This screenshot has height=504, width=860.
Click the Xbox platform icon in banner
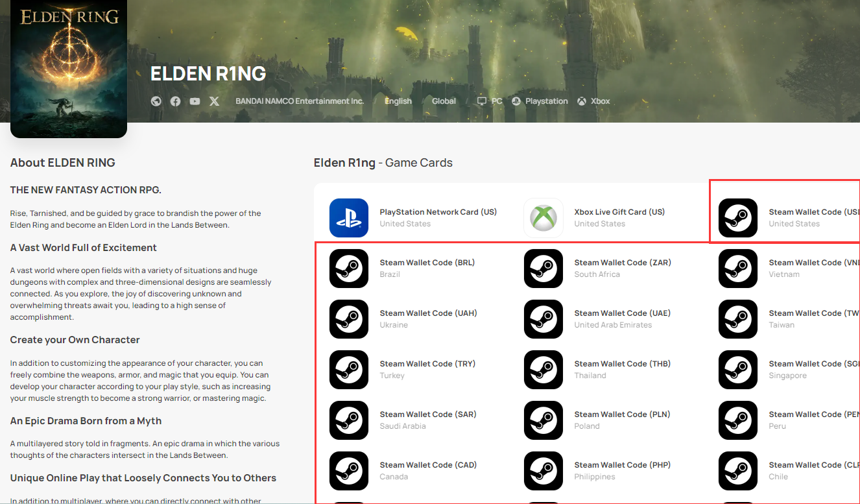582,101
